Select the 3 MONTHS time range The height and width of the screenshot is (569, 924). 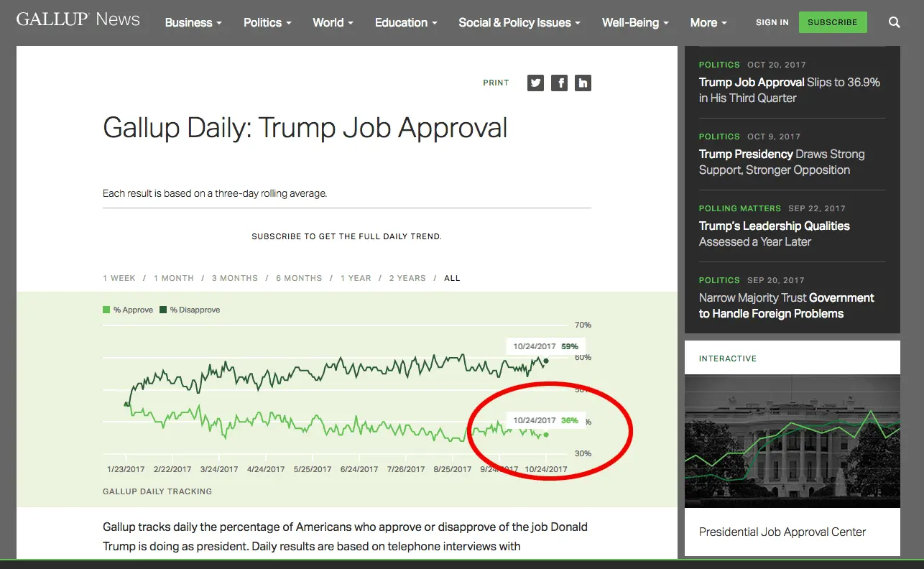(234, 278)
